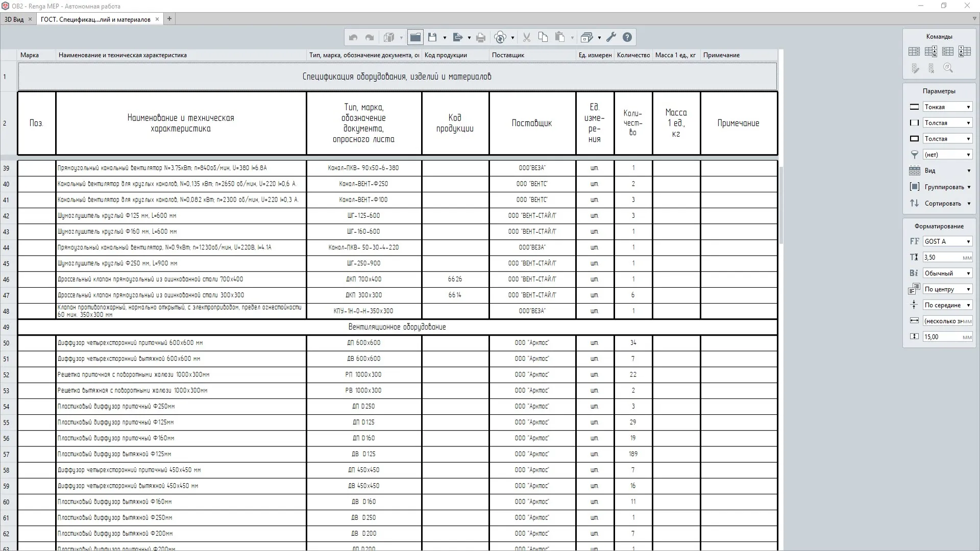Click the copy icon in toolbar
The image size is (980, 551).
point(543,37)
